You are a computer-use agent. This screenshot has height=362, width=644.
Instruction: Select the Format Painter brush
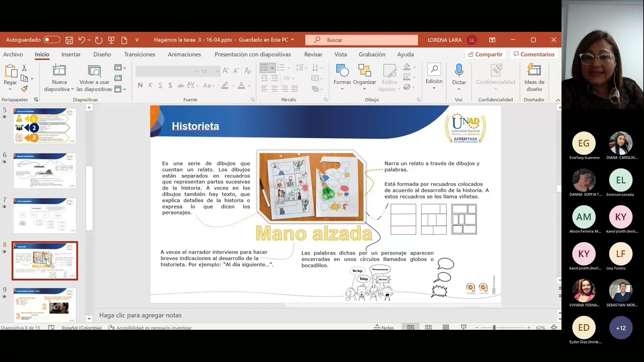[24, 88]
